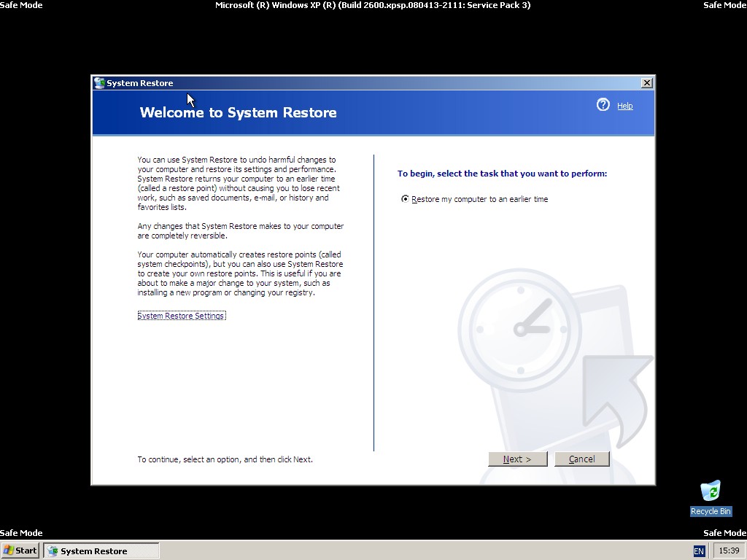Open the Help link
Viewport: 747px width, 560px height.
coord(624,106)
